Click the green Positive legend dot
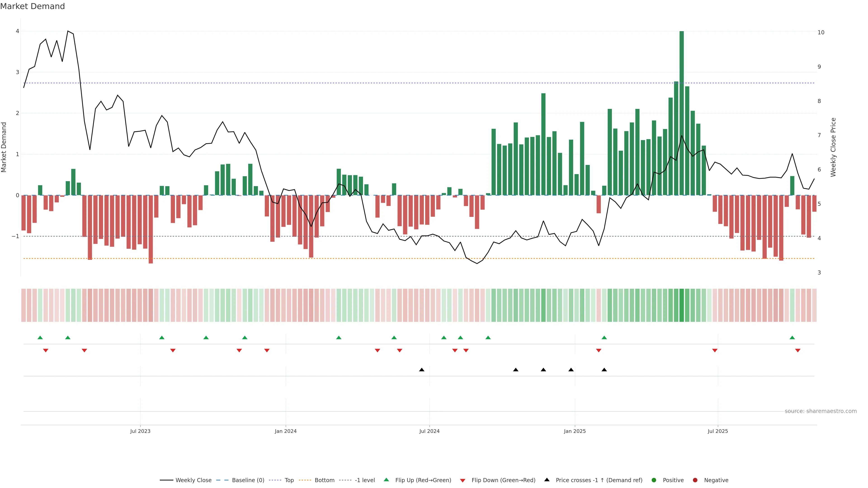Screen dimensions: 868x488 654,480
